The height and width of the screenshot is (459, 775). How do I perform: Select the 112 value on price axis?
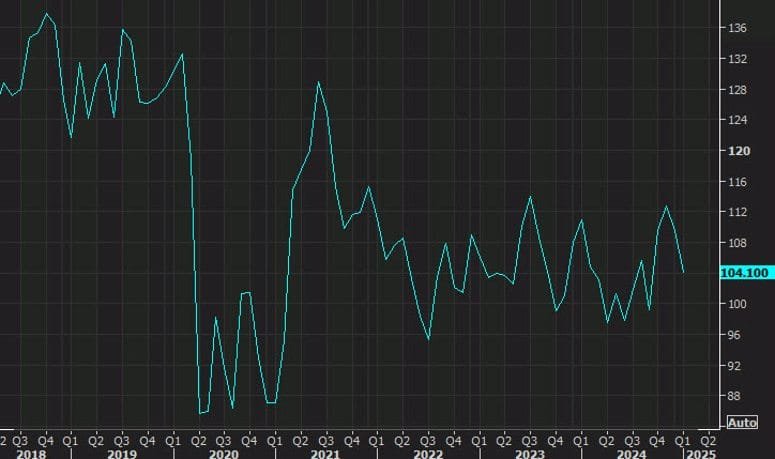click(738, 212)
